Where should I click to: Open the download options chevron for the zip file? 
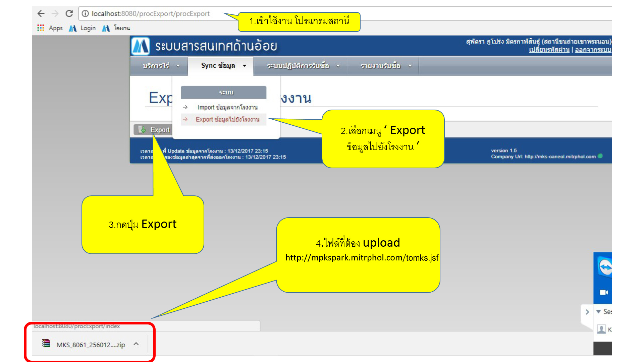point(136,344)
